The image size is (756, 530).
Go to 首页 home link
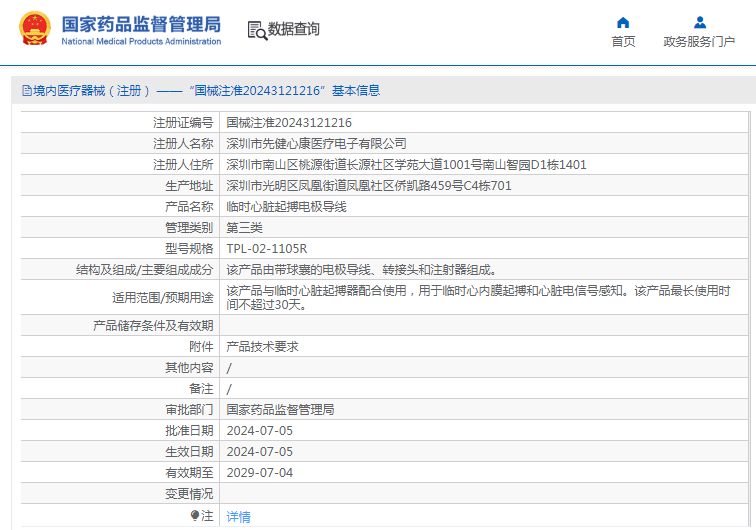click(623, 42)
